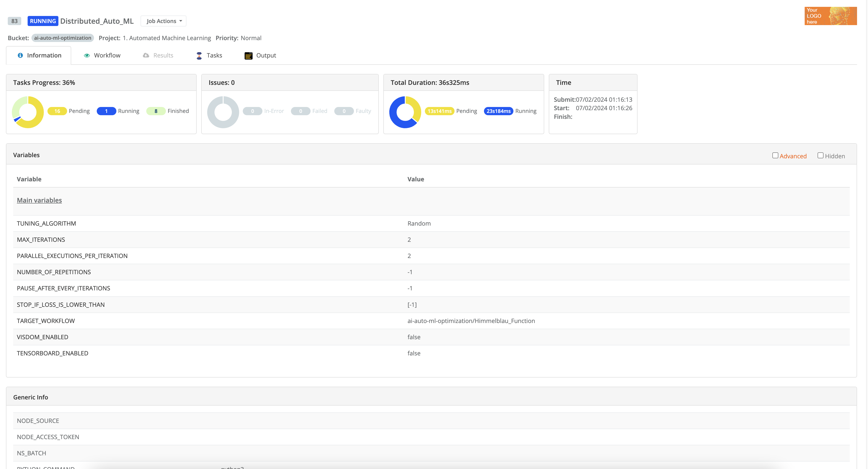Click the NODE_SOURCE generic info row
The image size is (868, 469).
click(431, 421)
